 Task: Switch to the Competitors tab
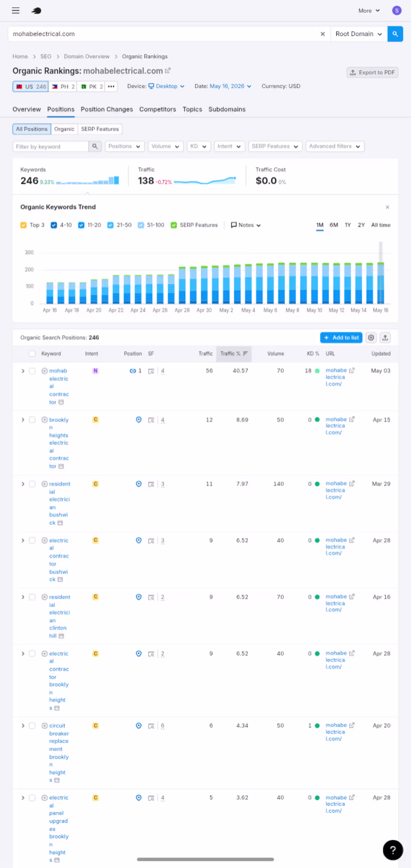pos(158,109)
